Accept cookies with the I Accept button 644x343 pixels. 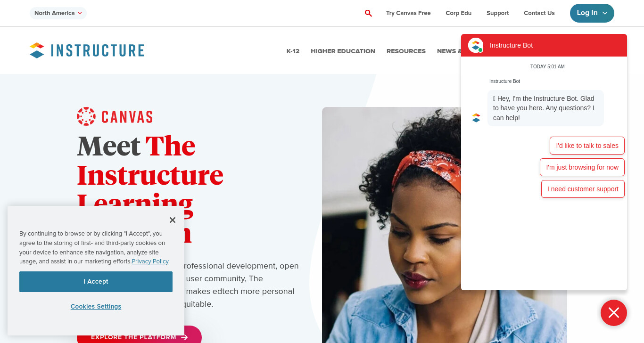point(96,282)
